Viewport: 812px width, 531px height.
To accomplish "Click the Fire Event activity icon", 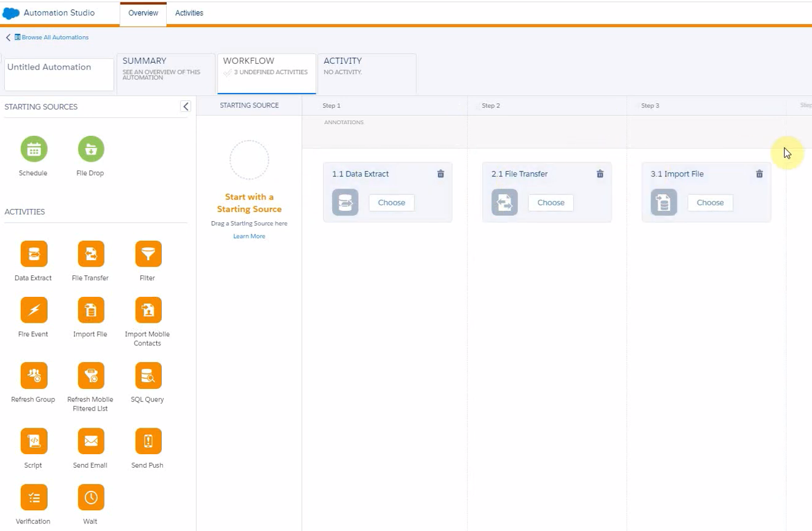I will (34, 310).
